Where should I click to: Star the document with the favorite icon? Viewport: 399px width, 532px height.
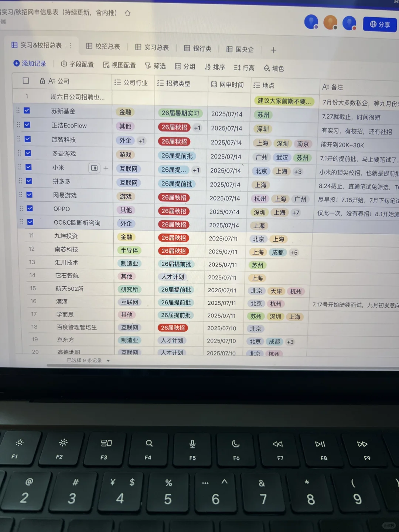click(128, 13)
